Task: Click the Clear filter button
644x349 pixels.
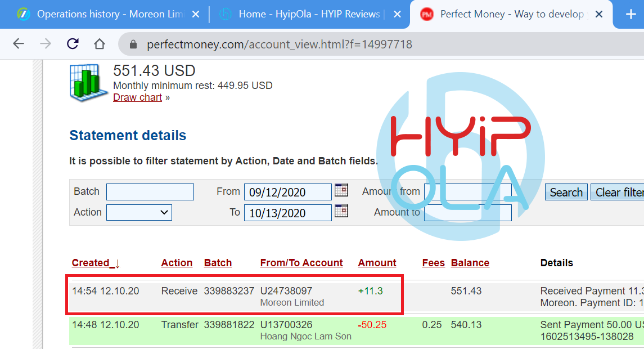Action: coord(618,193)
